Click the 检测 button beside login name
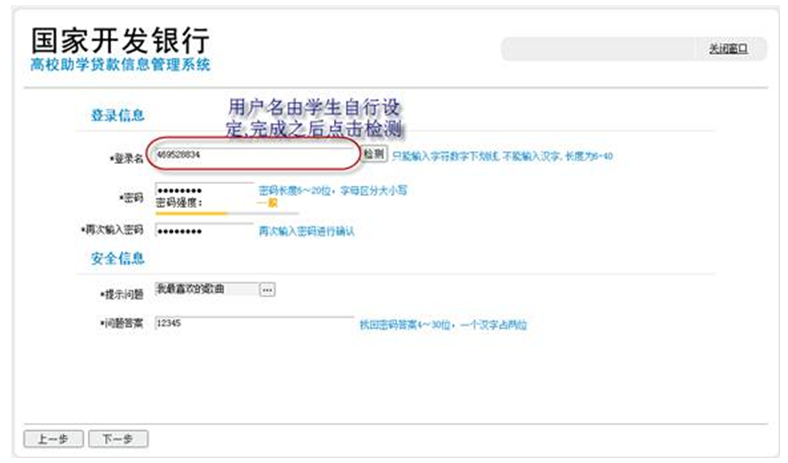This screenshot has width=788, height=463. click(x=373, y=155)
